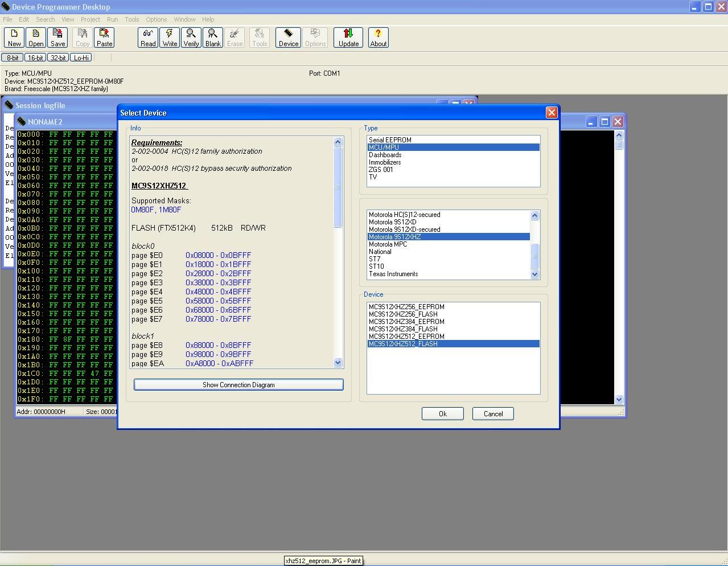This screenshot has width=728, height=566.
Task: Click the Write device icon
Action: [x=170, y=38]
